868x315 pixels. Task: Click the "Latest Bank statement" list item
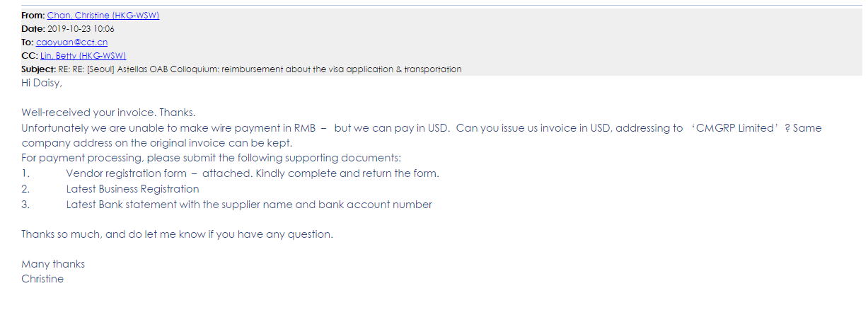[x=249, y=205]
